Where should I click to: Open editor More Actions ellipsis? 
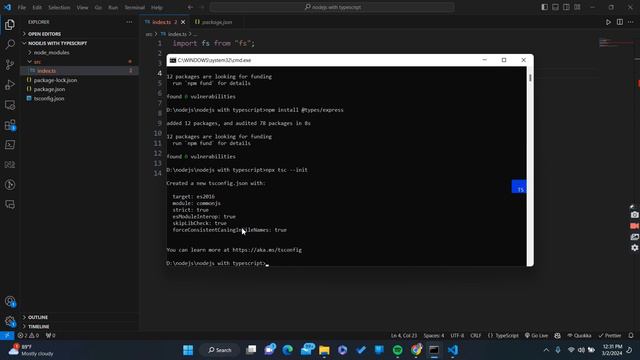tap(631, 22)
